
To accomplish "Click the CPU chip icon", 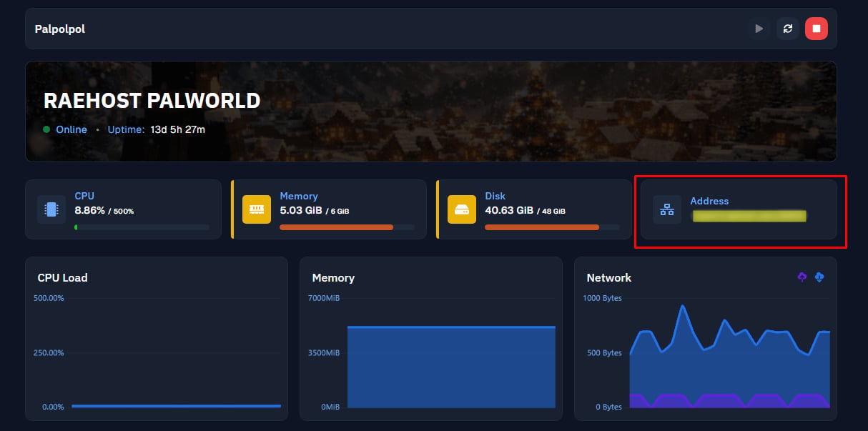I will (x=51, y=209).
